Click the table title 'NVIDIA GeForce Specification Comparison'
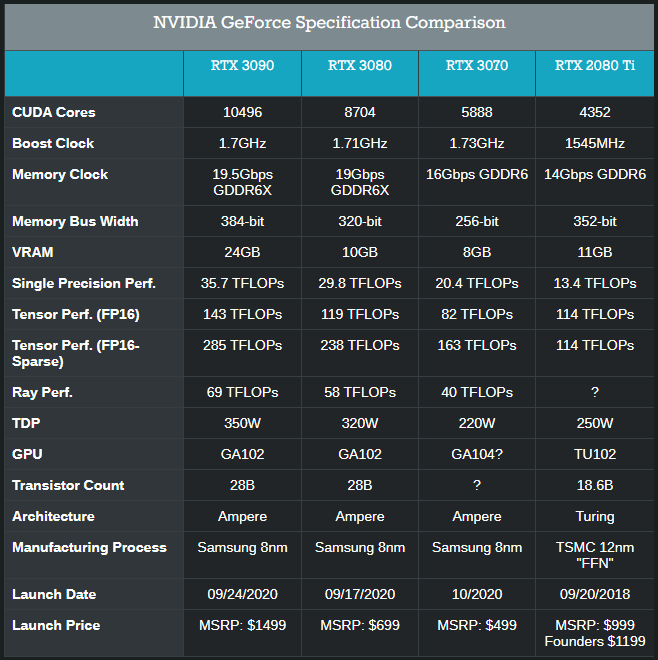The width and height of the screenshot is (658, 660). pyautogui.click(x=329, y=22)
